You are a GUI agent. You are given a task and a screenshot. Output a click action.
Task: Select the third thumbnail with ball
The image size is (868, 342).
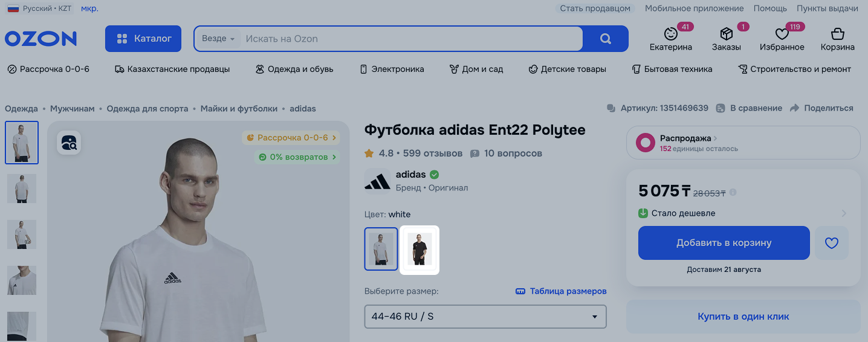(x=22, y=234)
